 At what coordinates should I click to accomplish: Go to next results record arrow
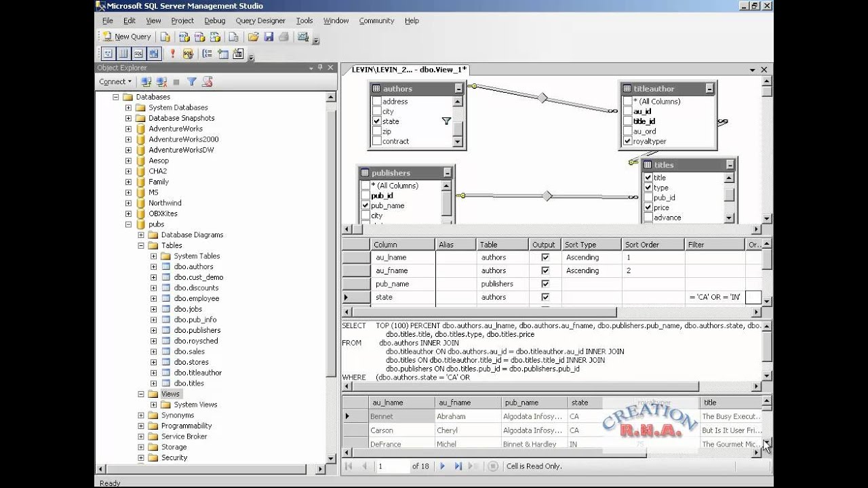click(443, 466)
